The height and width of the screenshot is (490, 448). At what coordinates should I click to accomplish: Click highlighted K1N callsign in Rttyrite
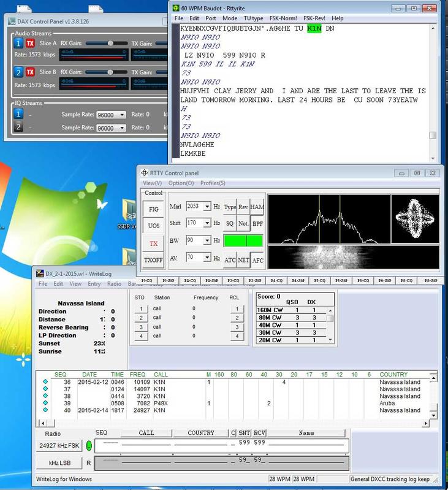point(314,28)
